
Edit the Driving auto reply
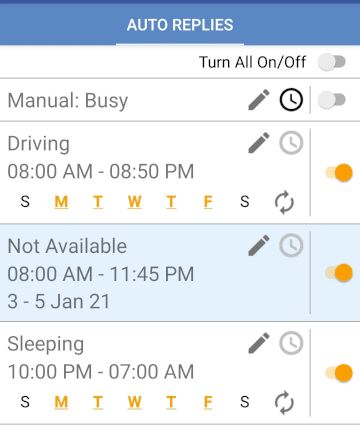(259, 143)
